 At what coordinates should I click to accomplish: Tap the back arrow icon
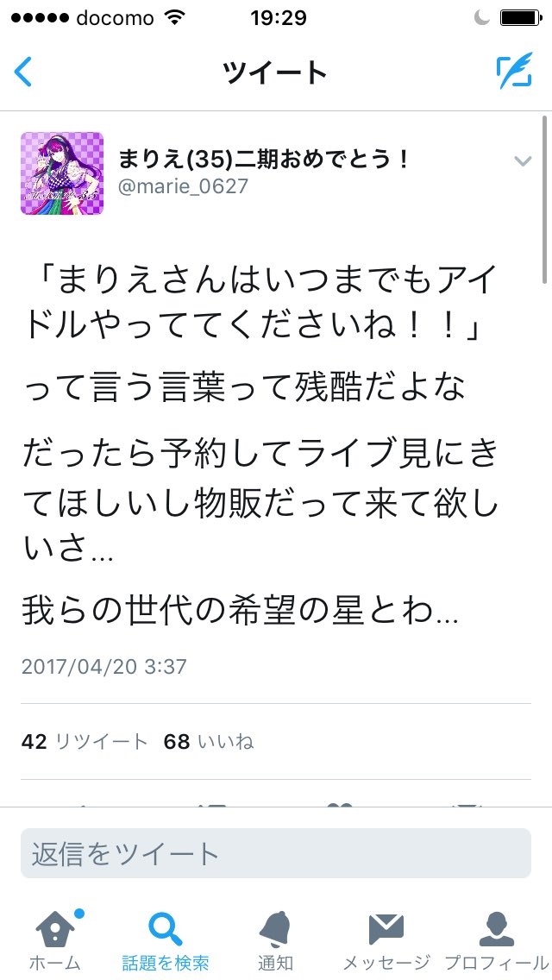[x=23, y=72]
